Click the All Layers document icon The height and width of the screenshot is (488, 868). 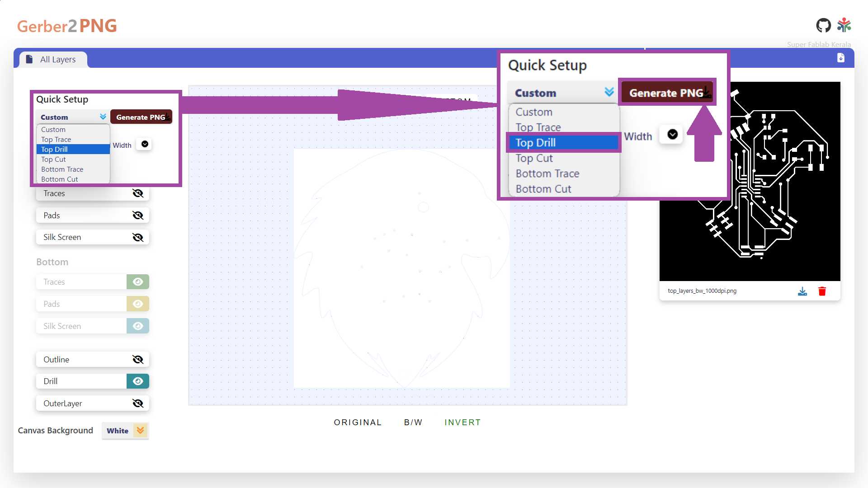(29, 59)
